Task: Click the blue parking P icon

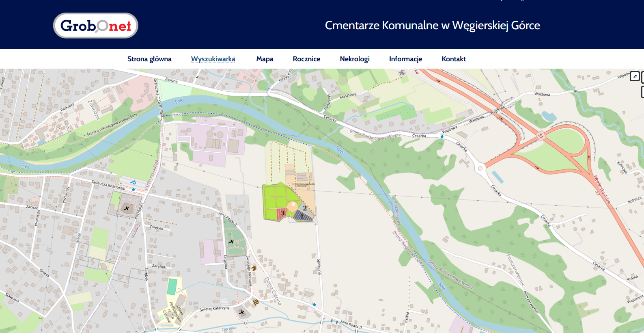Action: (x=134, y=183)
